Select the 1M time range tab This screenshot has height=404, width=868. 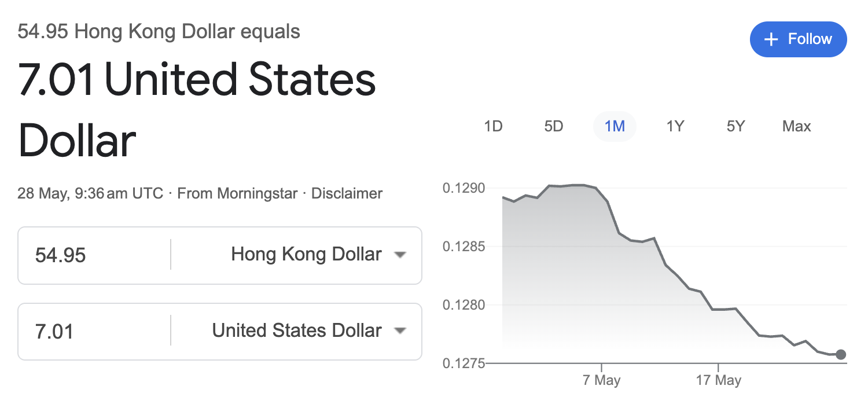[x=615, y=126]
